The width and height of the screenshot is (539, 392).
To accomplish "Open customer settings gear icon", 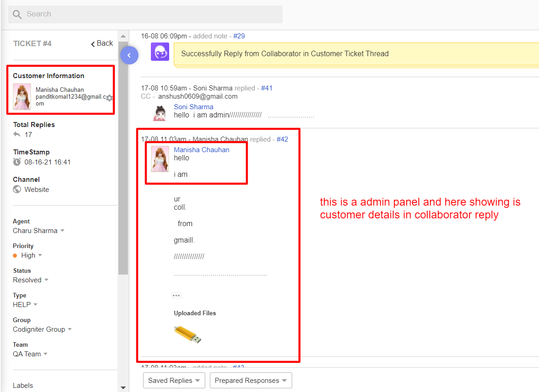I will [x=109, y=98].
